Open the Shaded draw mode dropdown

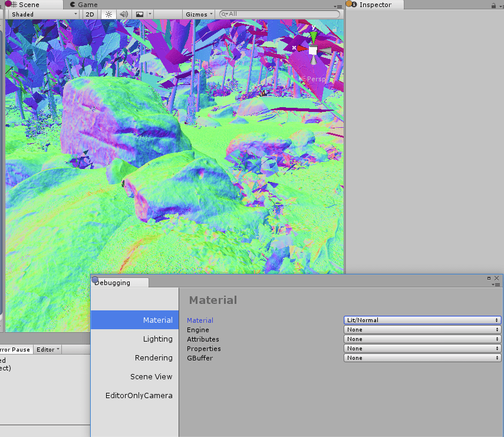coord(44,14)
